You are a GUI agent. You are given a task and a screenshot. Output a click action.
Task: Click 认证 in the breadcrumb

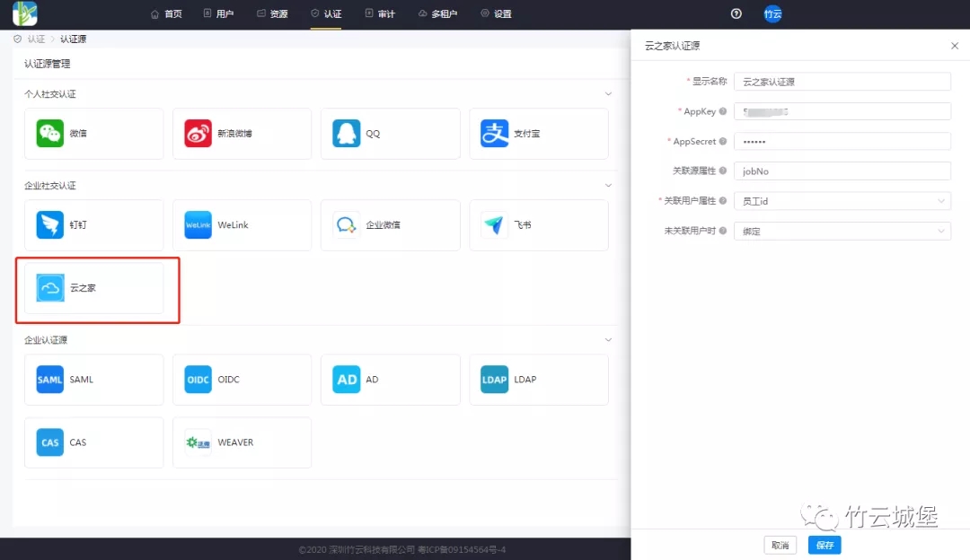point(36,39)
